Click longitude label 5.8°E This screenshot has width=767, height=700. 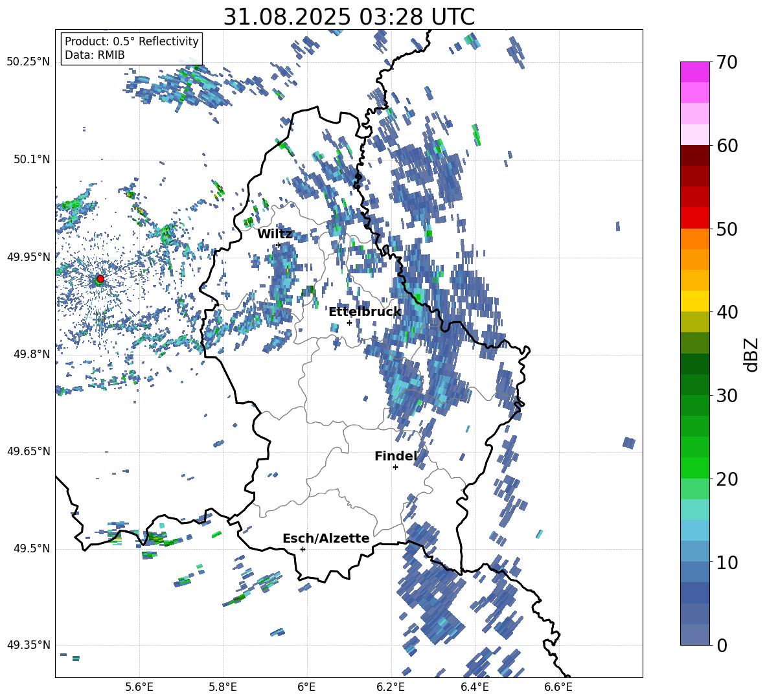(223, 688)
